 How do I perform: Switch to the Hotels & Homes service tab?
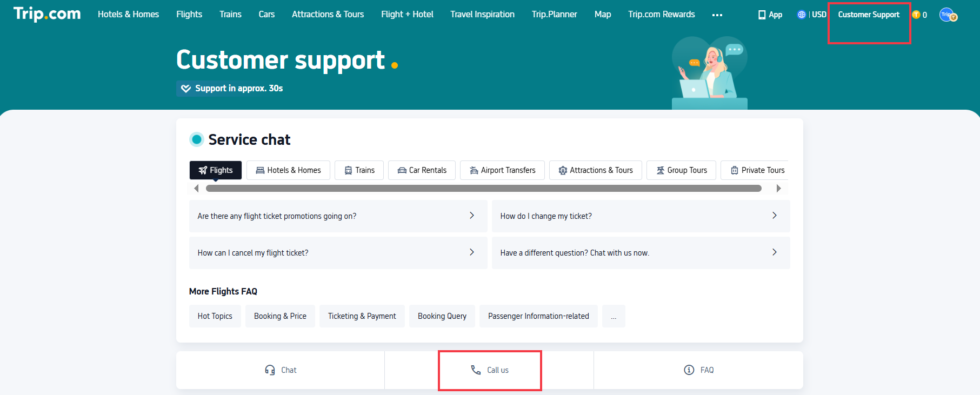coord(288,170)
